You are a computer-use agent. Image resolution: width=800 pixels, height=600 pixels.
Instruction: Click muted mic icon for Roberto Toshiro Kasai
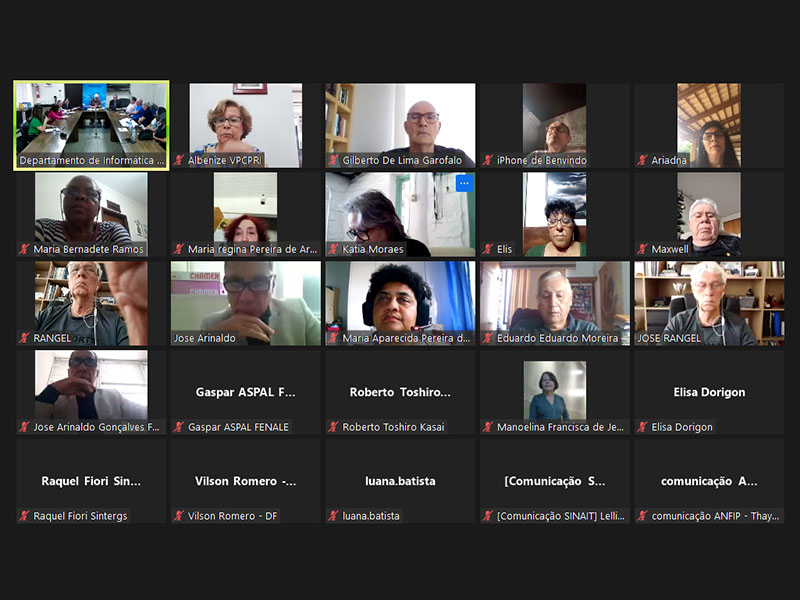(333, 427)
